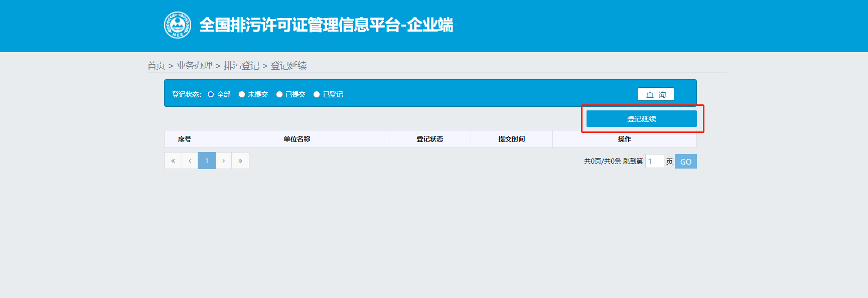Open 首页 from the breadcrumb
Viewport: 868px width, 298px height.
(156, 66)
